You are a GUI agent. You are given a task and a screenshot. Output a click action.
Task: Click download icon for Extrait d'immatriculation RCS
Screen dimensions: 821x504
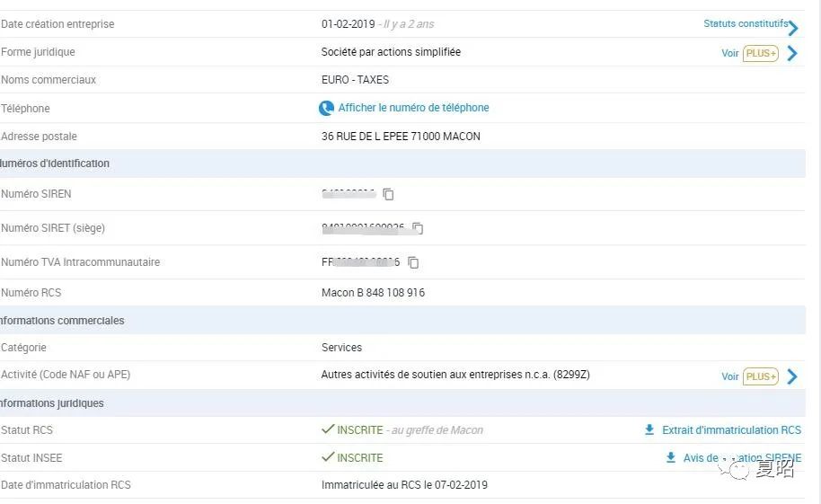(649, 429)
